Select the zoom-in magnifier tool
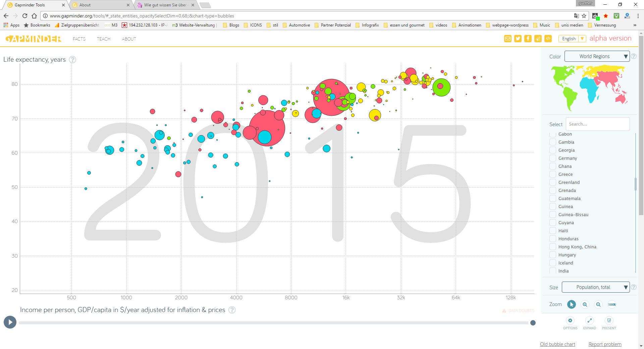The height and width of the screenshot is (349, 644). click(x=585, y=304)
